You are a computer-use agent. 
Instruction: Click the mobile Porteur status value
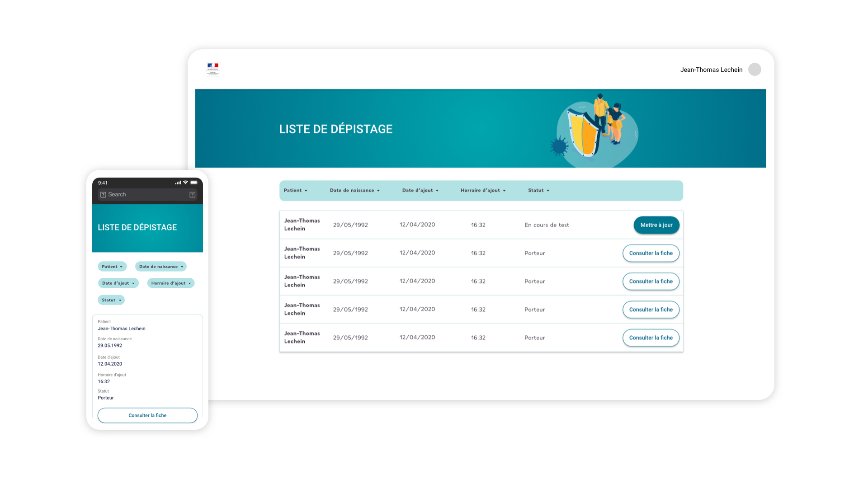point(106,398)
